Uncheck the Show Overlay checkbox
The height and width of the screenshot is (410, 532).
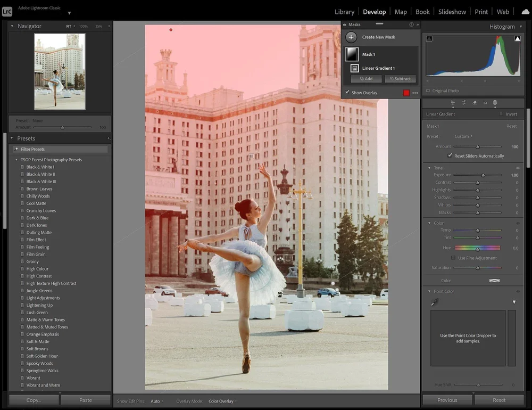(x=347, y=93)
